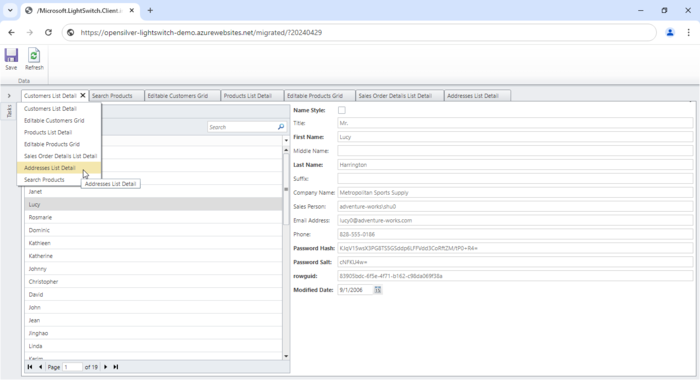The image size is (700, 380).
Task: Click the Title field
Action: pos(515,123)
